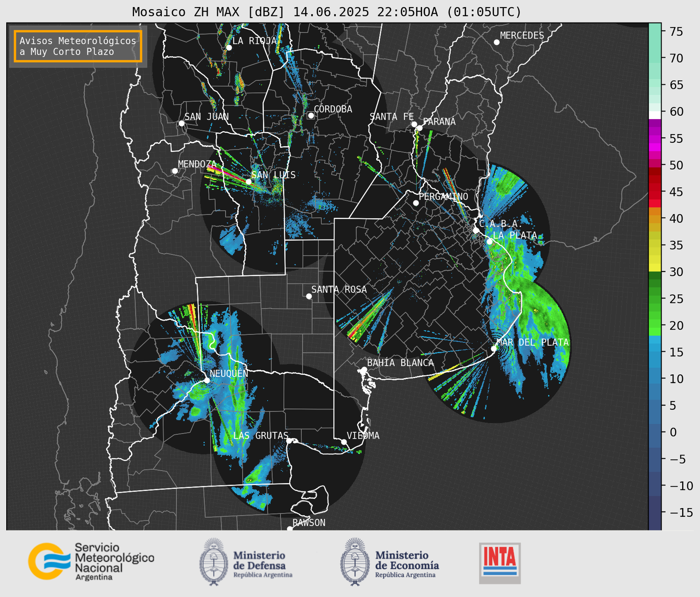Click the yellow 30 dBZ scale band

click(655, 267)
